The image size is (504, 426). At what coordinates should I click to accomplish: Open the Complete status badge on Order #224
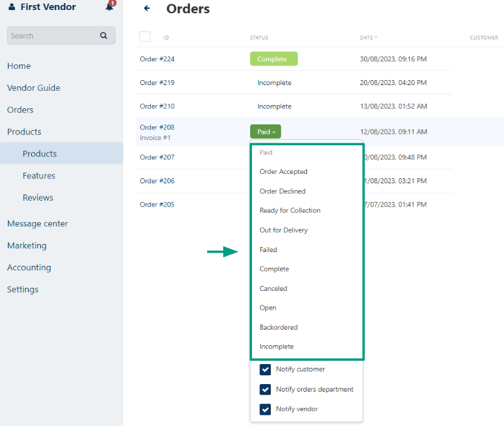[x=273, y=59]
